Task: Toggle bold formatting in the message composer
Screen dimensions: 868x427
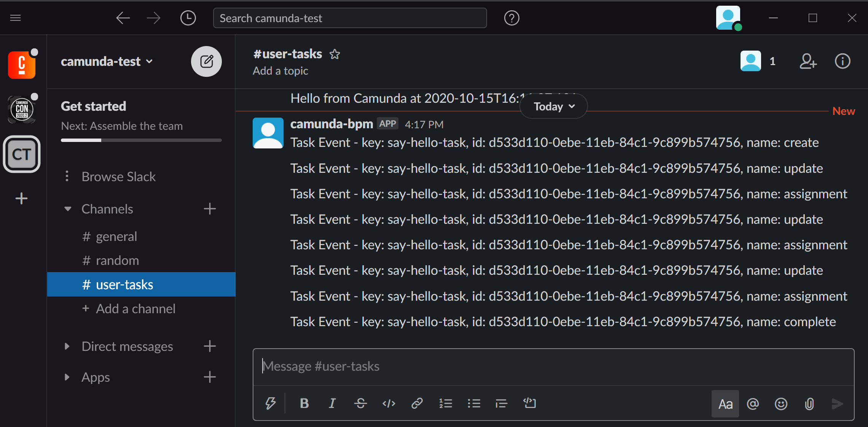Action: 304,403
